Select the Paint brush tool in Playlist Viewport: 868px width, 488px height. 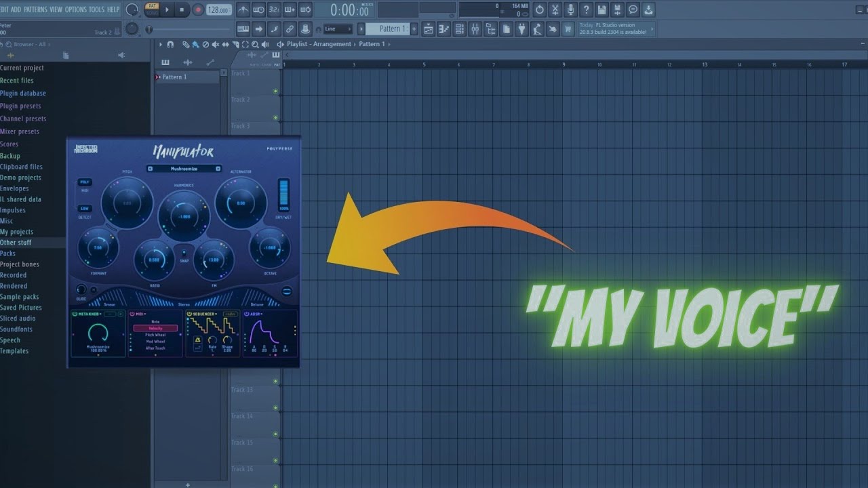(x=195, y=44)
